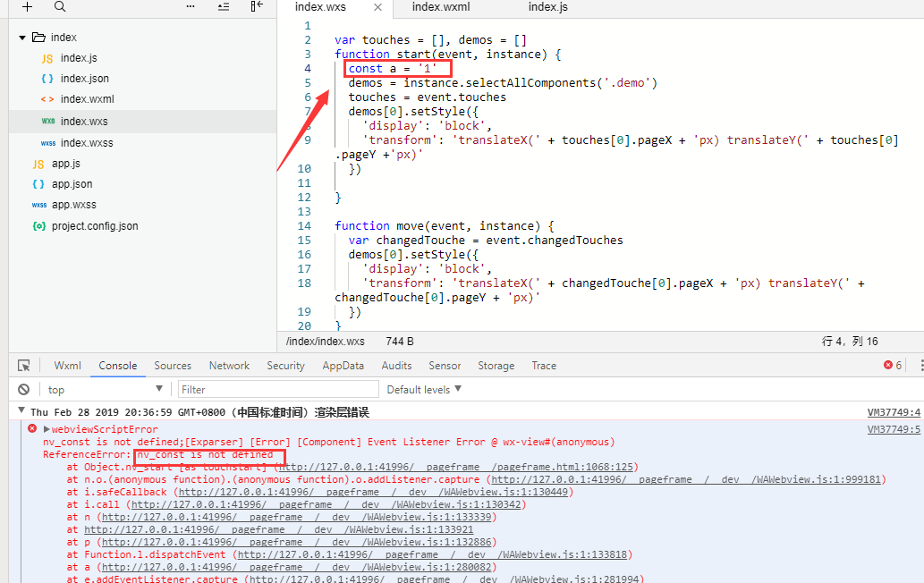
Task: Open the Security devtools tab
Action: (x=286, y=366)
